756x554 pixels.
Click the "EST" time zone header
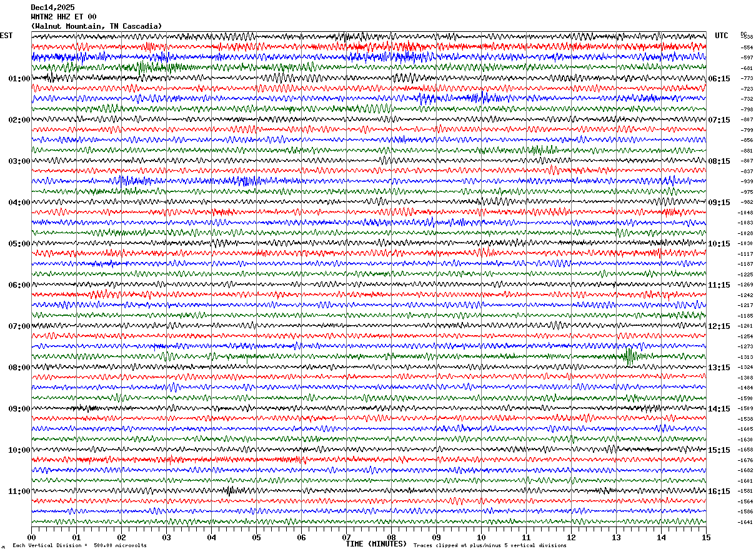(x=6, y=36)
